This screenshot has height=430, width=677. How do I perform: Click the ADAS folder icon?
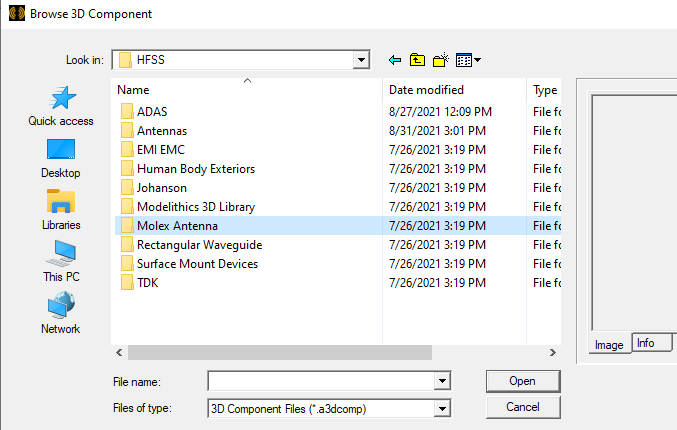click(x=127, y=111)
